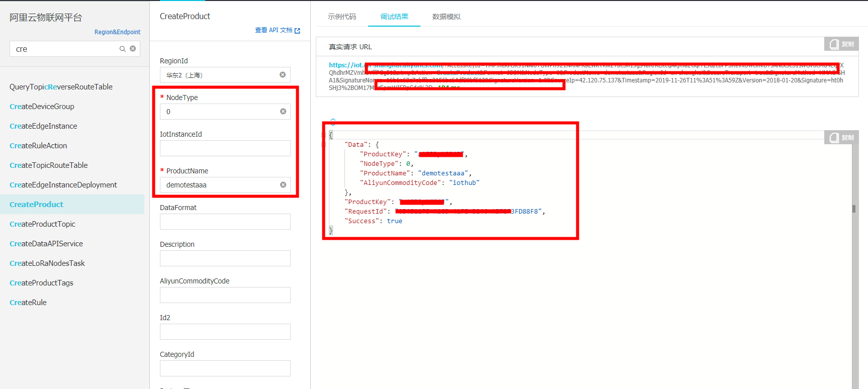This screenshot has width=868, height=389.
Task: Copy the JSON response result
Action: click(x=841, y=138)
